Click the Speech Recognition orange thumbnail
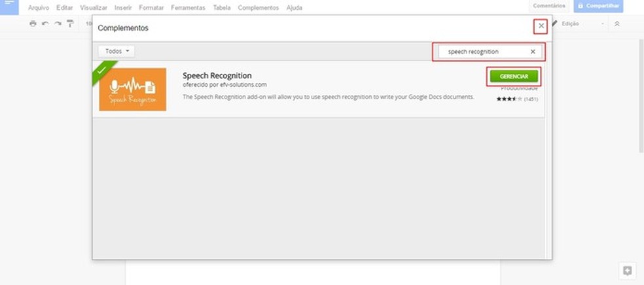The height and width of the screenshot is (285, 644). pos(133,90)
